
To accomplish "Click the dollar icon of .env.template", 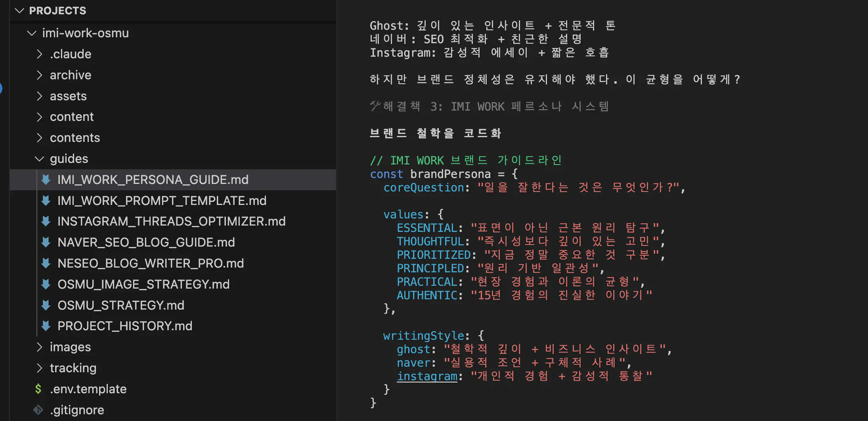I will (38, 389).
